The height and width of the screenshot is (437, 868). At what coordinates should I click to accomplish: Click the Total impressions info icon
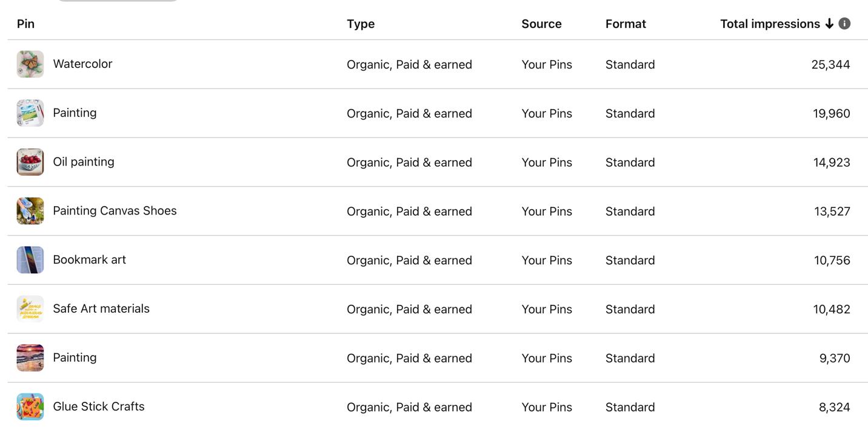[844, 24]
